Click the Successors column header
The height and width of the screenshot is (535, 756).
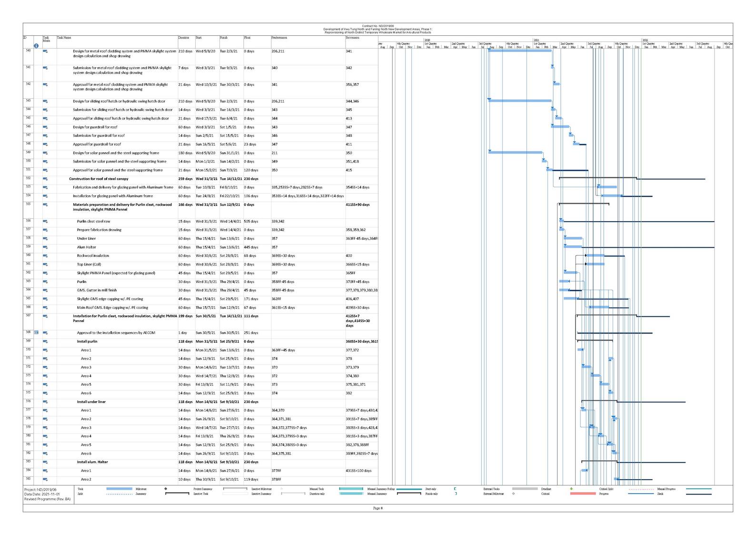352,38
